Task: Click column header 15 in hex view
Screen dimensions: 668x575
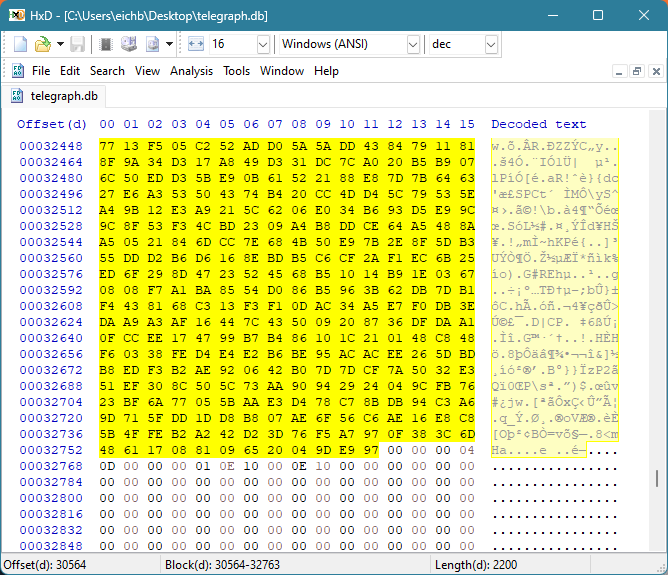Action: coord(467,124)
